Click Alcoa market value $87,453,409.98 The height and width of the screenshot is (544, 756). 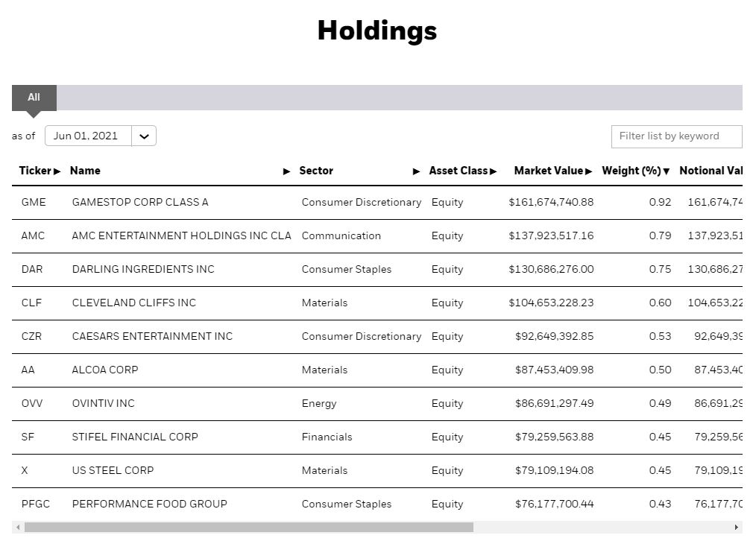coord(555,370)
